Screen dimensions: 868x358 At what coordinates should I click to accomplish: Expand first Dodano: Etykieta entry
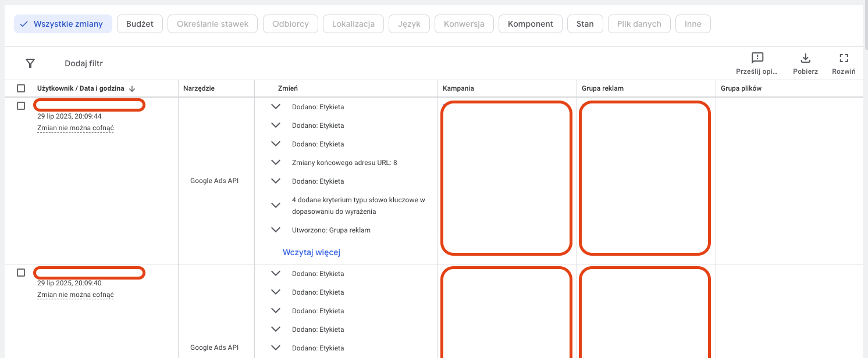(276, 107)
